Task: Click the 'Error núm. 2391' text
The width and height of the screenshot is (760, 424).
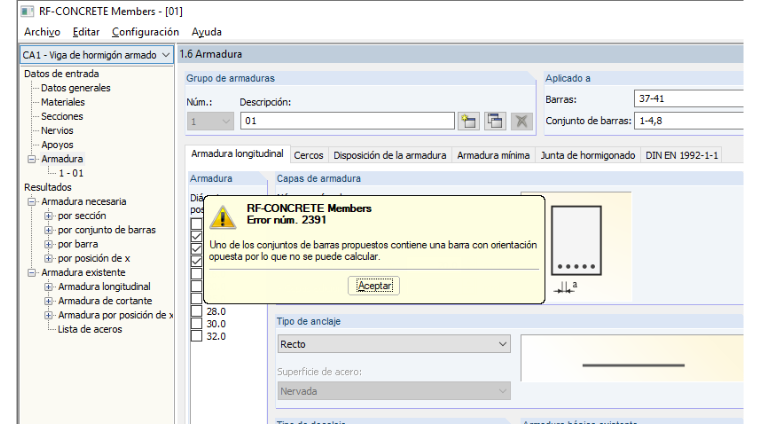Action: pyautogui.click(x=286, y=220)
